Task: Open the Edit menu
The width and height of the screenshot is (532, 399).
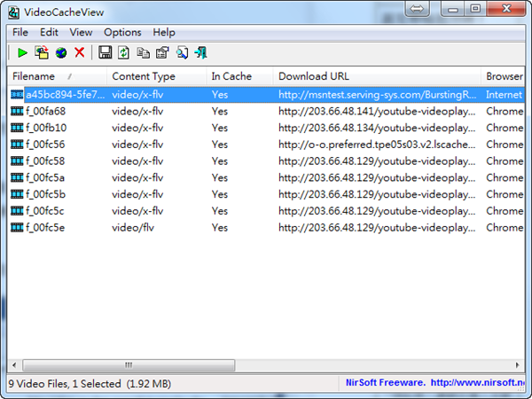Action: (x=49, y=32)
